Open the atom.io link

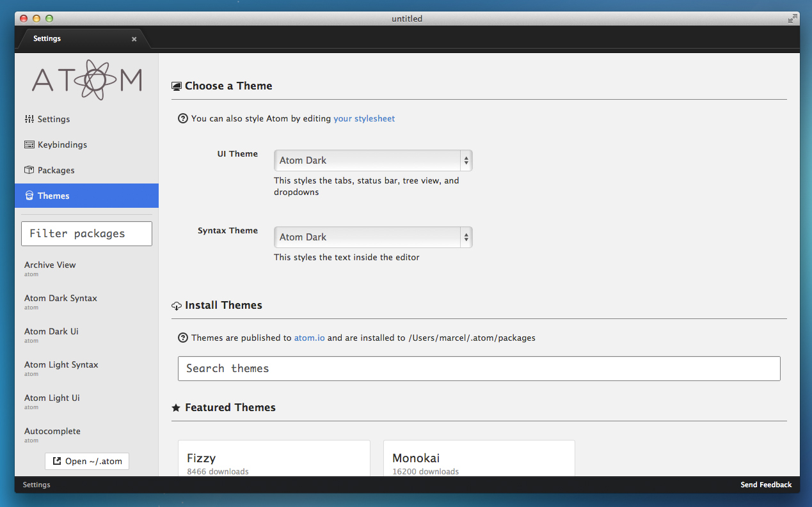click(309, 338)
